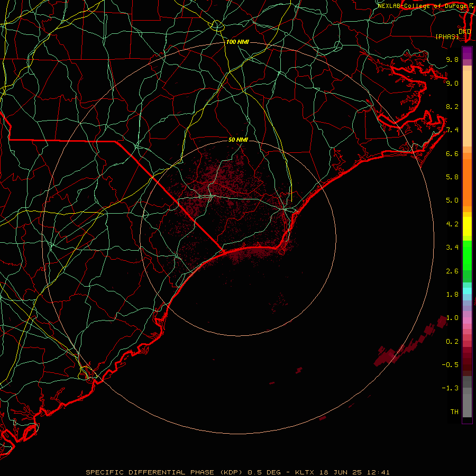Image resolution: width=476 pixels, height=476 pixels.
Task: Click the 8.2 color scale value
Action: [x=452, y=106]
